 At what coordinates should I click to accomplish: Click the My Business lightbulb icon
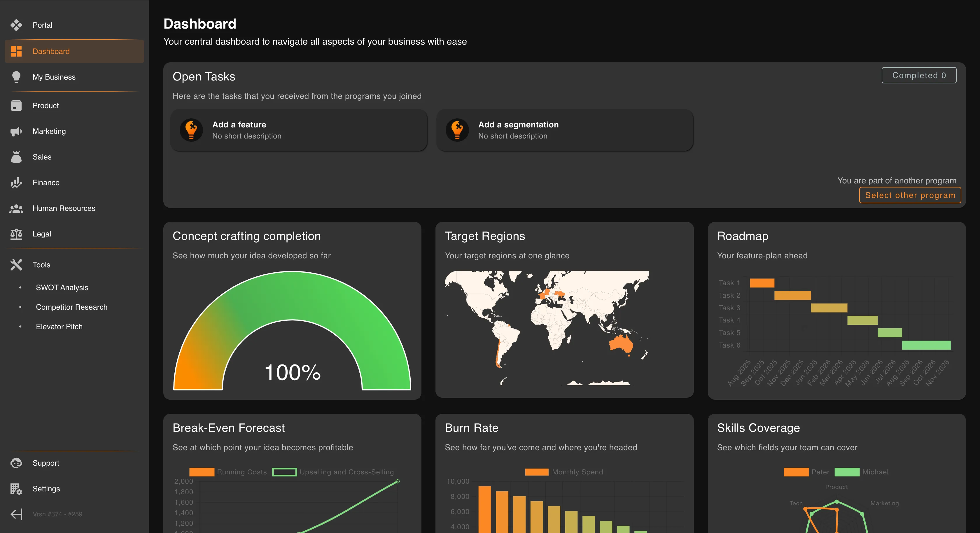click(x=16, y=77)
